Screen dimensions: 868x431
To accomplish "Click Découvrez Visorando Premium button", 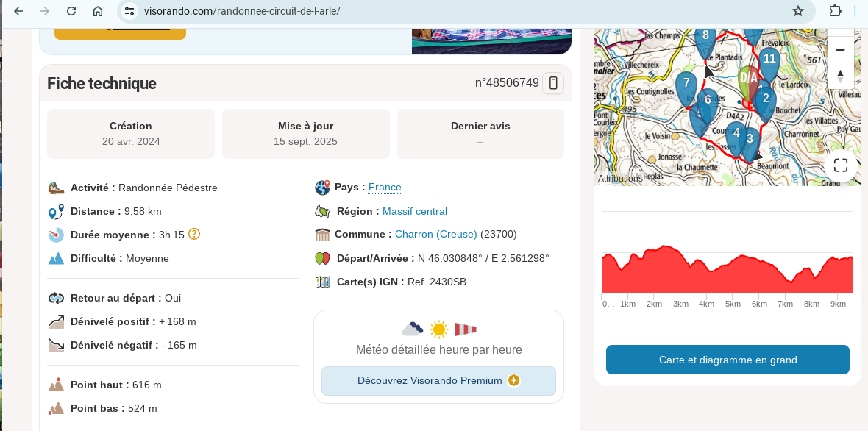I will [438, 381].
